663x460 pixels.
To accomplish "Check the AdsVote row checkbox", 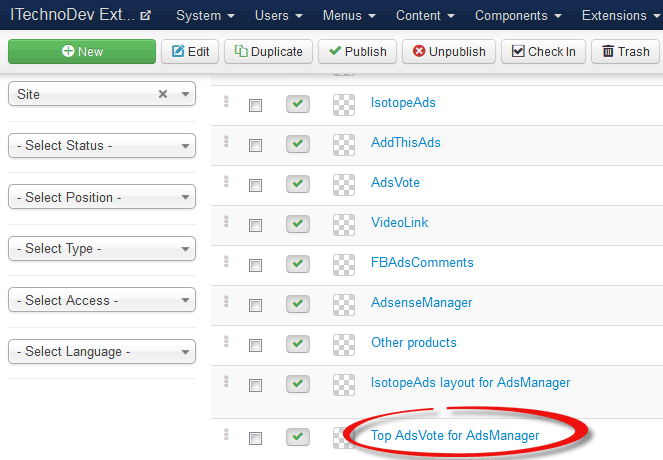I will coord(255,185).
